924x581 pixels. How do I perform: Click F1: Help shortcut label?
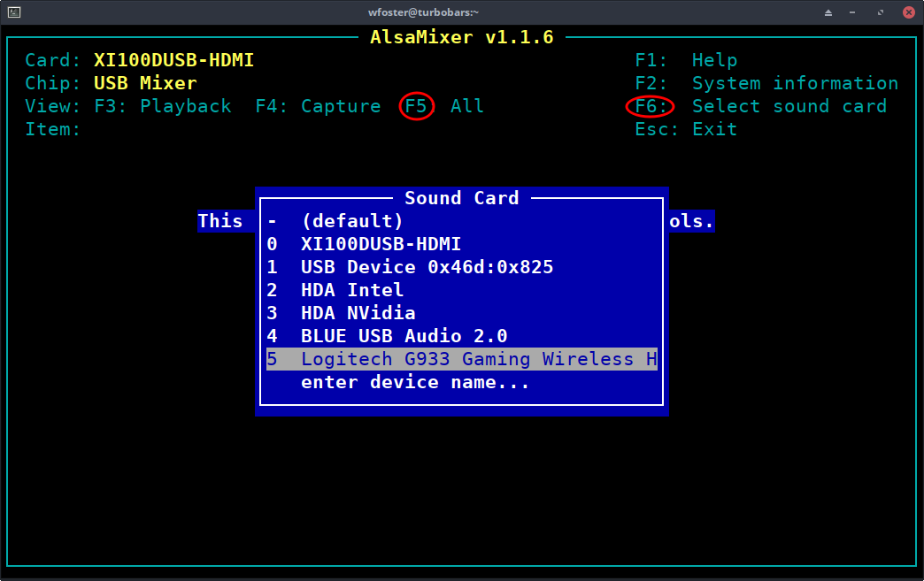point(686,61)
